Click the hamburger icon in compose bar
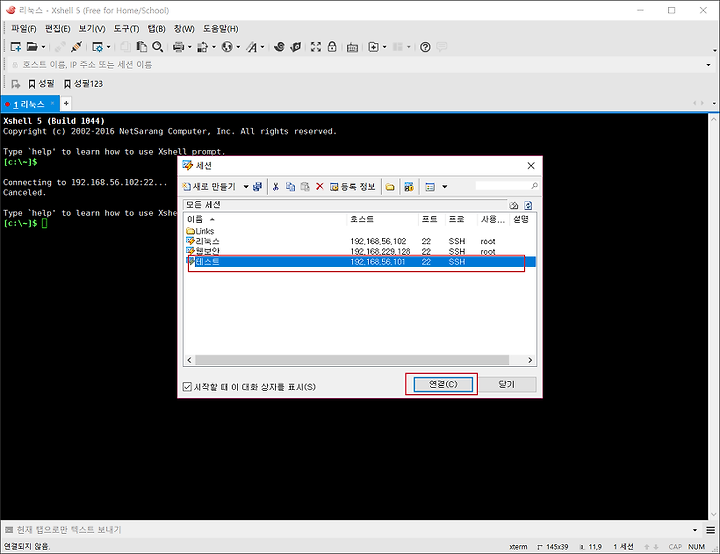Screen dimensions: 720x554 pos(710,530)
